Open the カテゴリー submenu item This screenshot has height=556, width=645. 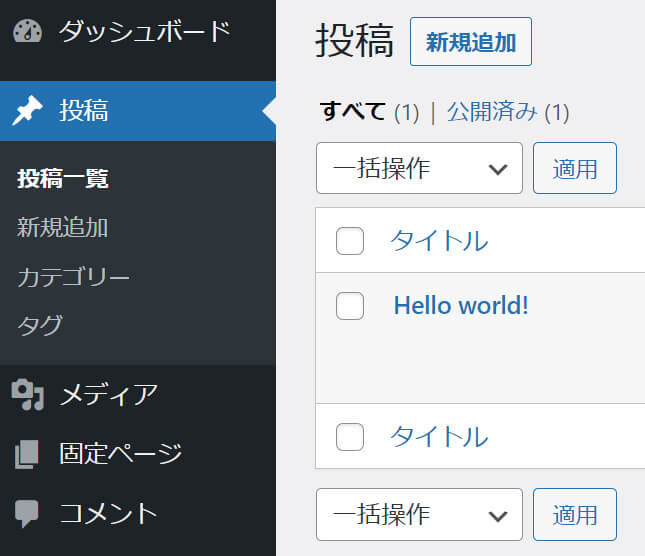(x=74, y=276)
